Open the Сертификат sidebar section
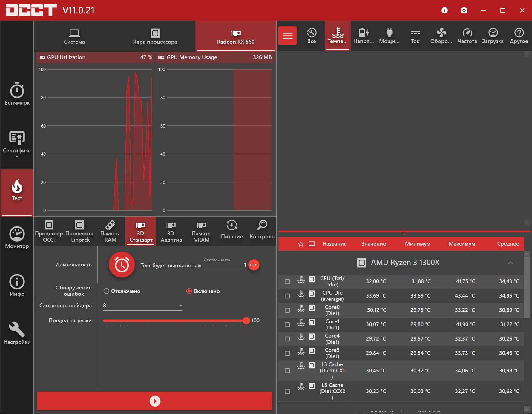Screen dimensions: 532x414 [x=17, y=145]
